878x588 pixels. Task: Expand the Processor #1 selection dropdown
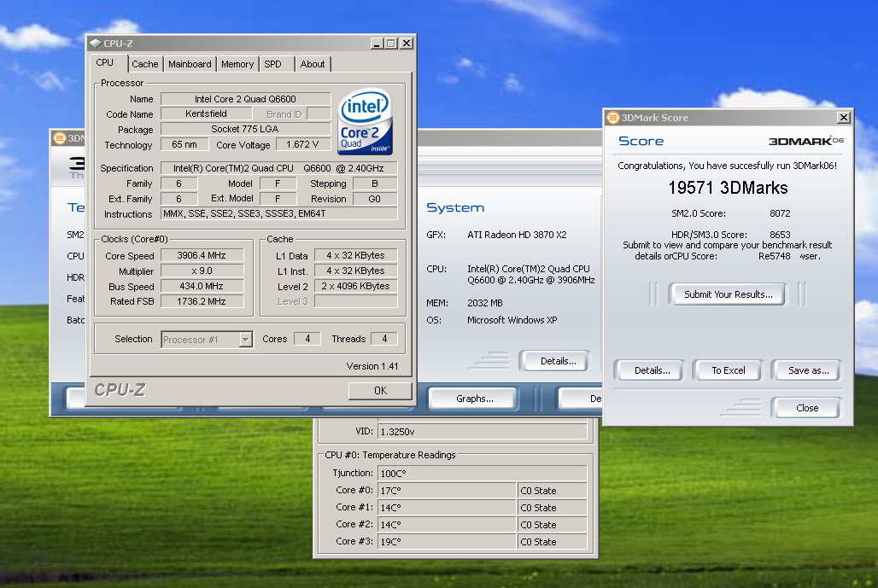click(245, 340)
